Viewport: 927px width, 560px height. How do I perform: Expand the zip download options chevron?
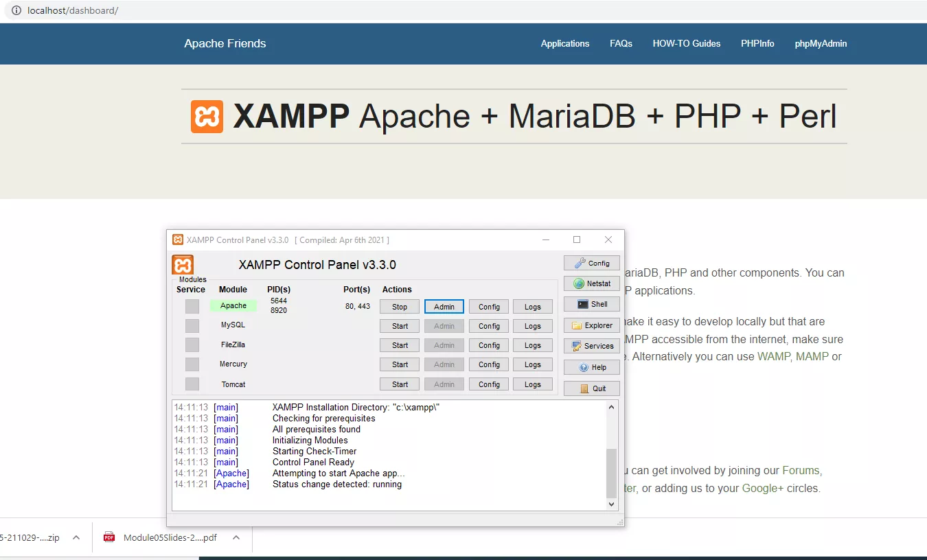76,537
